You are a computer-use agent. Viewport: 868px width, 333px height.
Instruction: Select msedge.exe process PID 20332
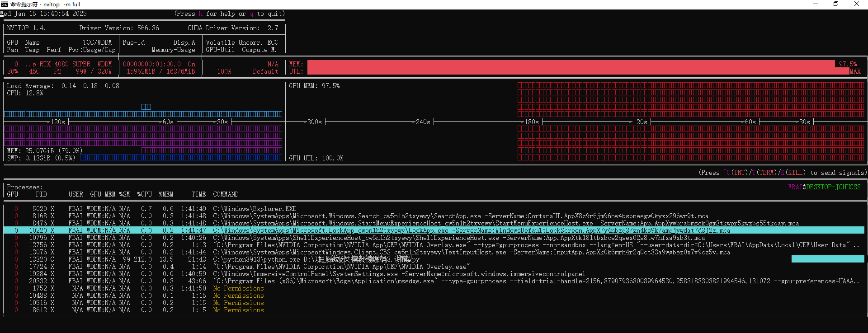click(434, 281)
